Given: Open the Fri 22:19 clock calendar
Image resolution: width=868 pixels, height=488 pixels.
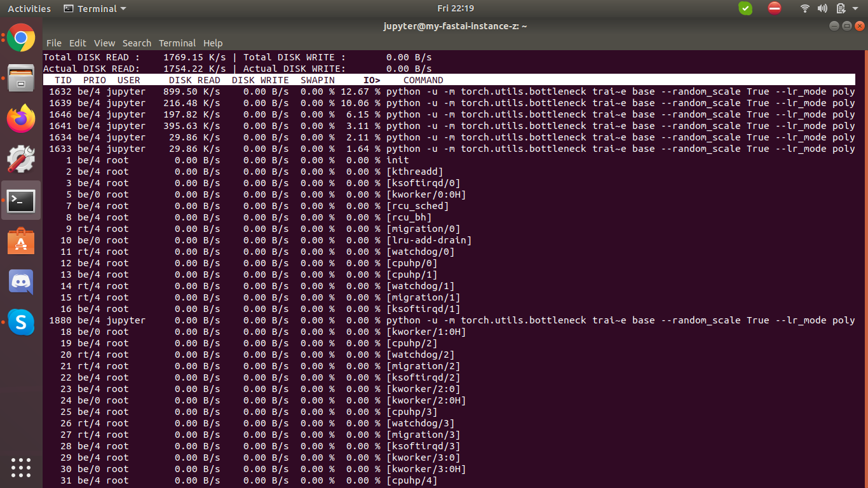Looking at the screenshot, I should [x=456, y=8].
